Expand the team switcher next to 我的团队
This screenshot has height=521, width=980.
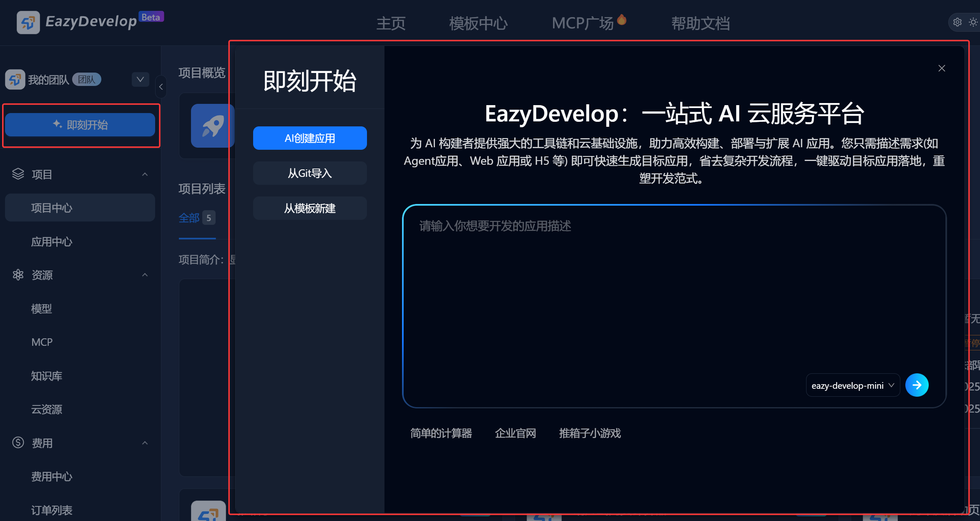point(140,79)
